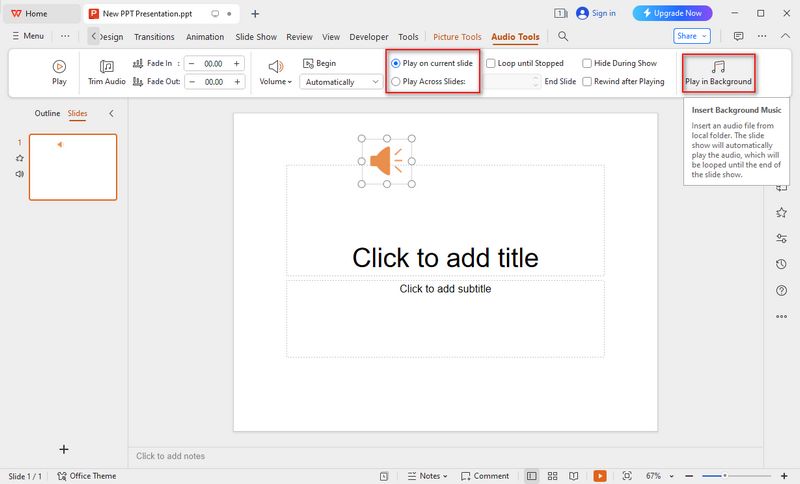
Task: Open the history clock icon in the right sidebar
Action: click(781, 264)
